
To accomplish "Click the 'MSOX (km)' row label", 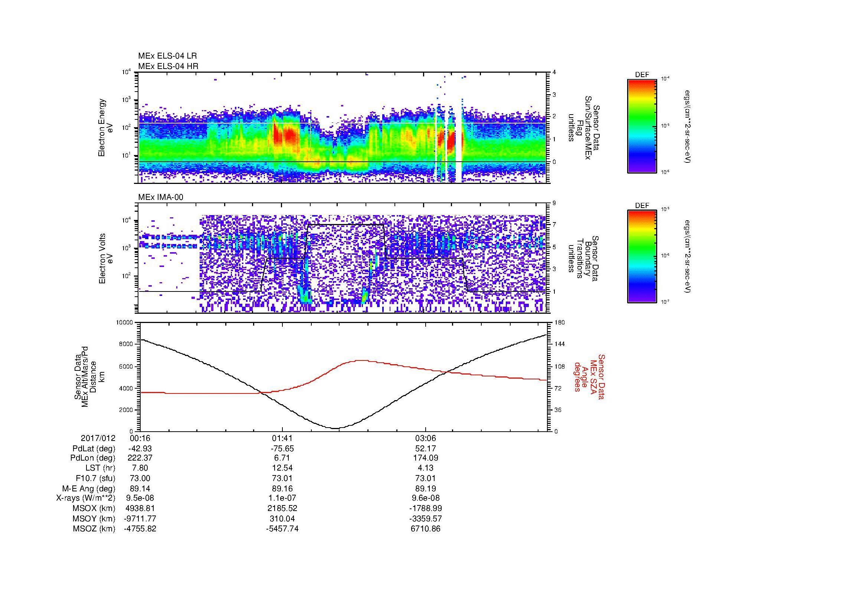I will pos(94,508).
